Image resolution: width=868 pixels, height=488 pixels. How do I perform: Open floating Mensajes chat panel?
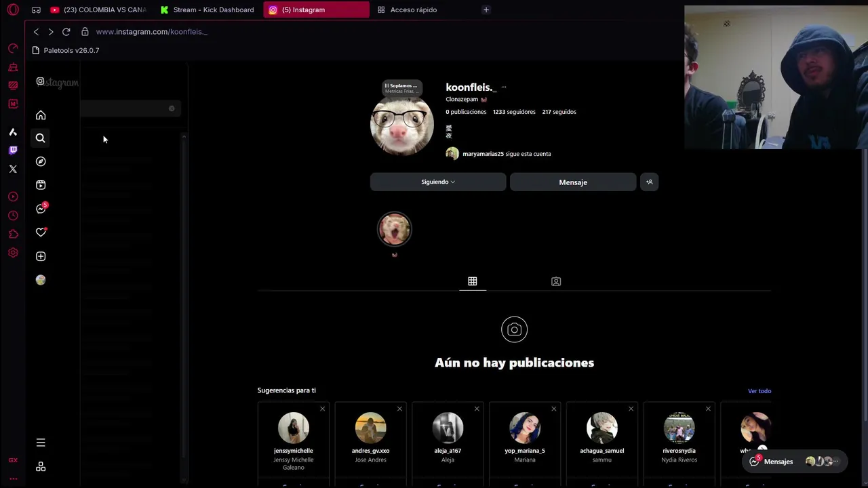click(795, 462)
